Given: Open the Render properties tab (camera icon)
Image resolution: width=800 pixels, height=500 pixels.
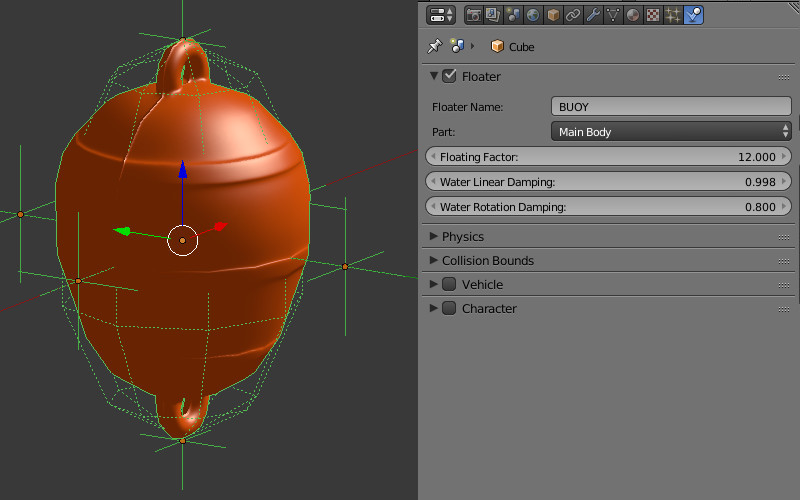Looking at the screenshot, I should (x=474, y=15).
